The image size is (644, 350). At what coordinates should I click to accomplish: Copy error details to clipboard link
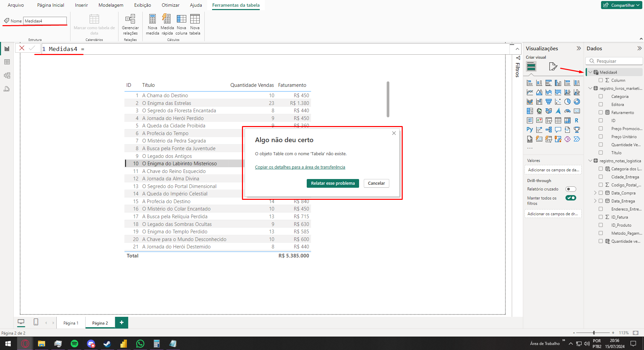pyautogui.click(x=300, y=167)
